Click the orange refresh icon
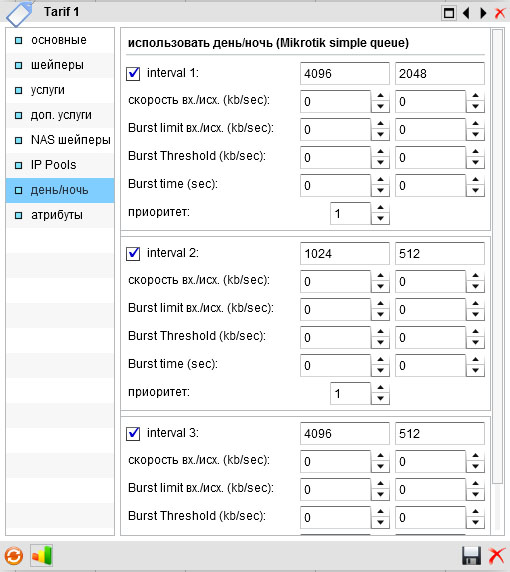Screen dimensions: 510x572 tap(13, 556)
